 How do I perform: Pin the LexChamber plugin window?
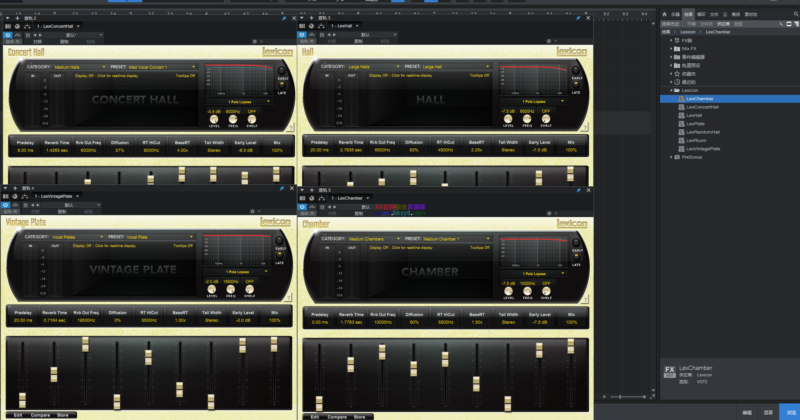(578, 190)
